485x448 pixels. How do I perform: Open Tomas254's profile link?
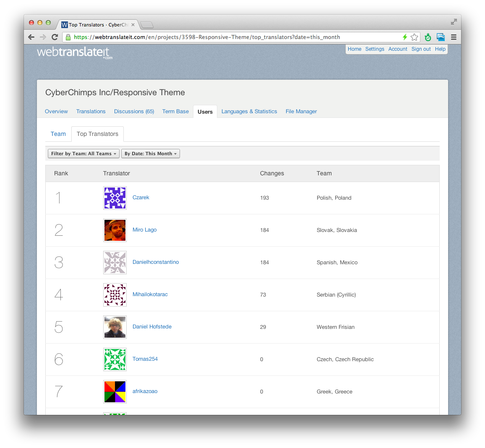tap(145, 359)
